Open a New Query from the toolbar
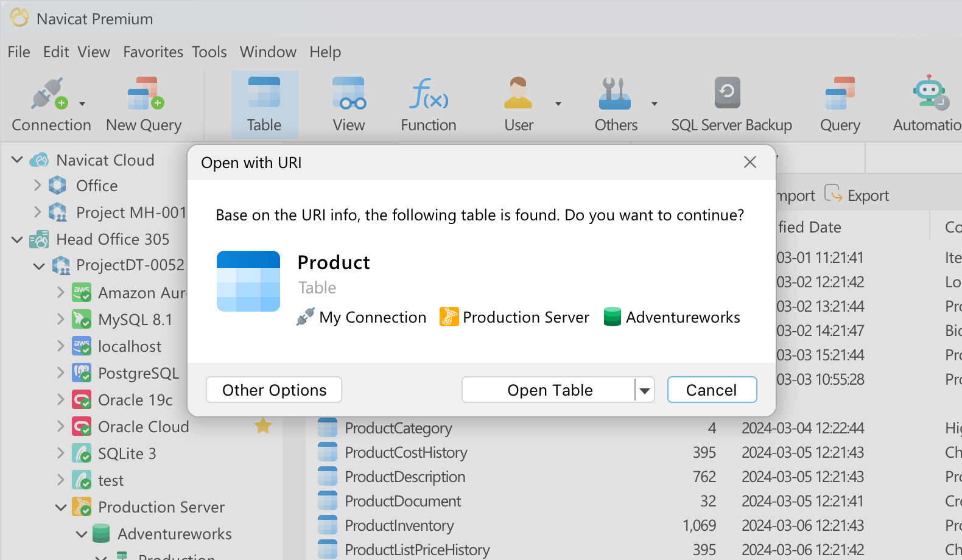This screenshot has height=560, width=962. 144,94
